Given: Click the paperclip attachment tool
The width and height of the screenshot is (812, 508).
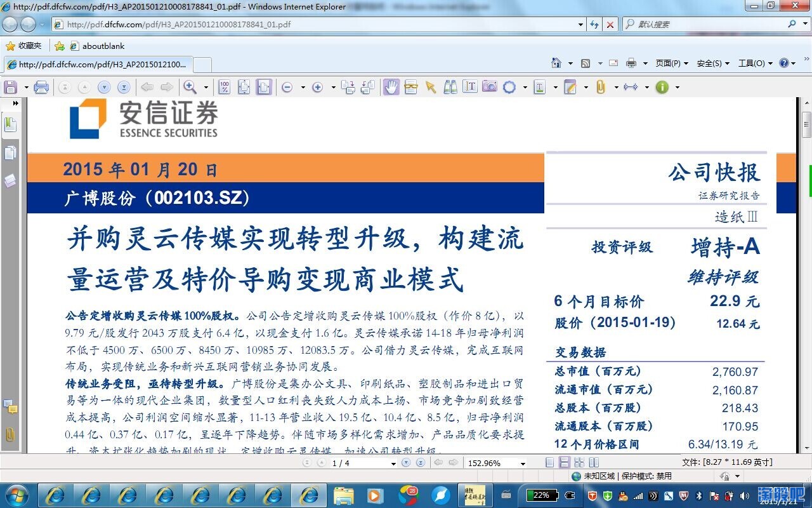Looking at the screenshot, I should pyautogui.click(x=601, y=87).
